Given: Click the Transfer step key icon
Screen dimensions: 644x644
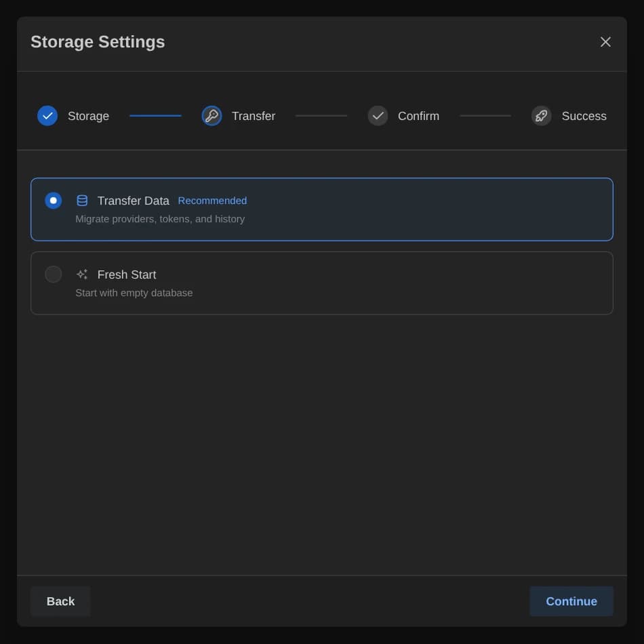Looking at the screenshot, I should (x=212, y=116).
